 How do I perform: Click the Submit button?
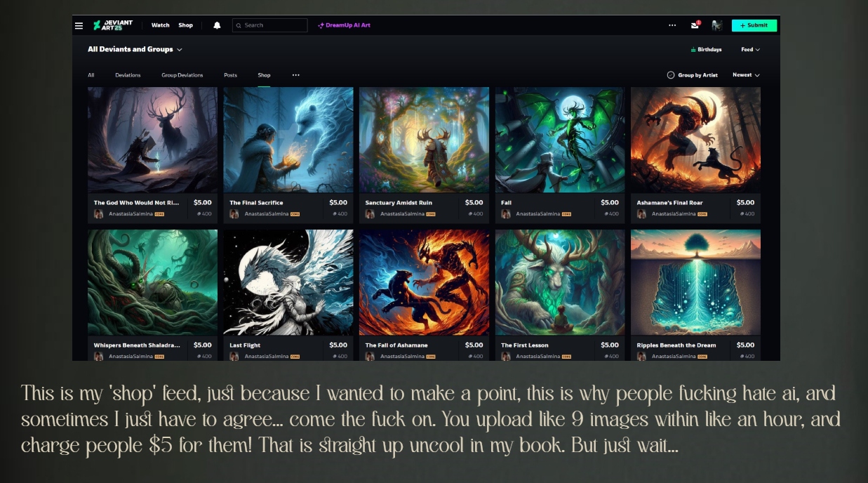pos(754,25)
